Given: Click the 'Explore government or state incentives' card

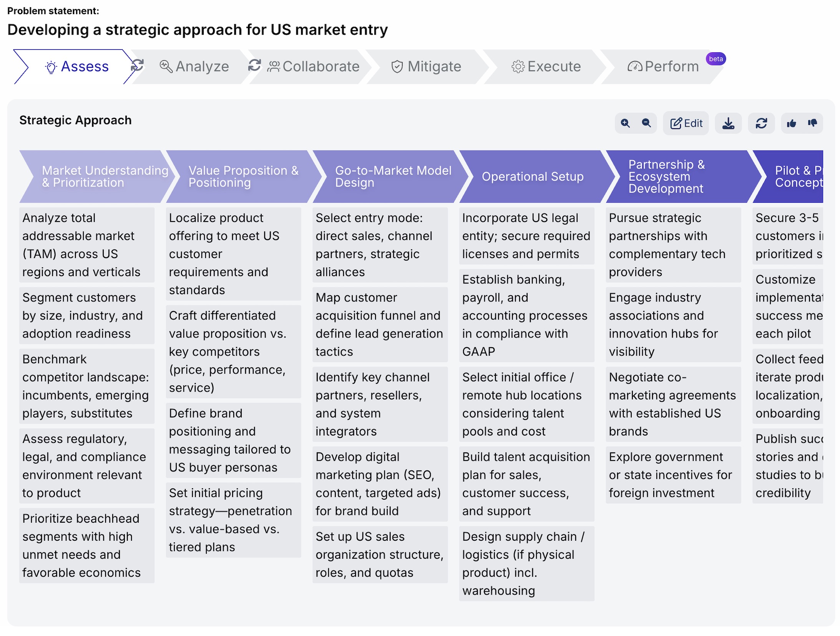Looking at the screenshot, I should (673, 475).
